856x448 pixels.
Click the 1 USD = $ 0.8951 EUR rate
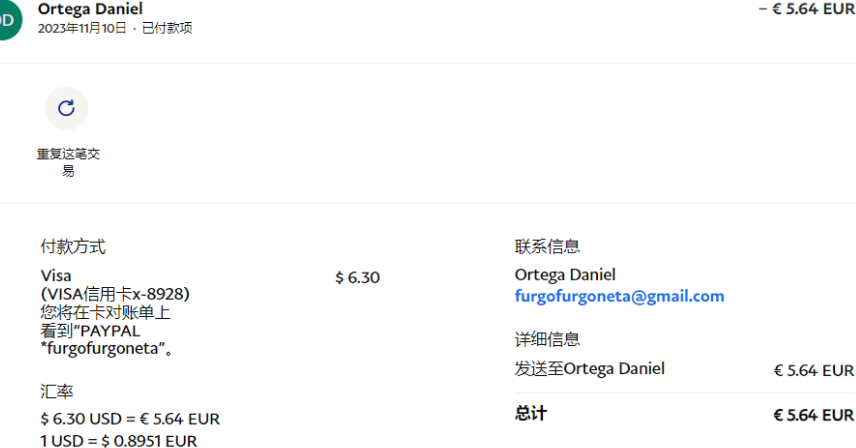tap(118, 440)
